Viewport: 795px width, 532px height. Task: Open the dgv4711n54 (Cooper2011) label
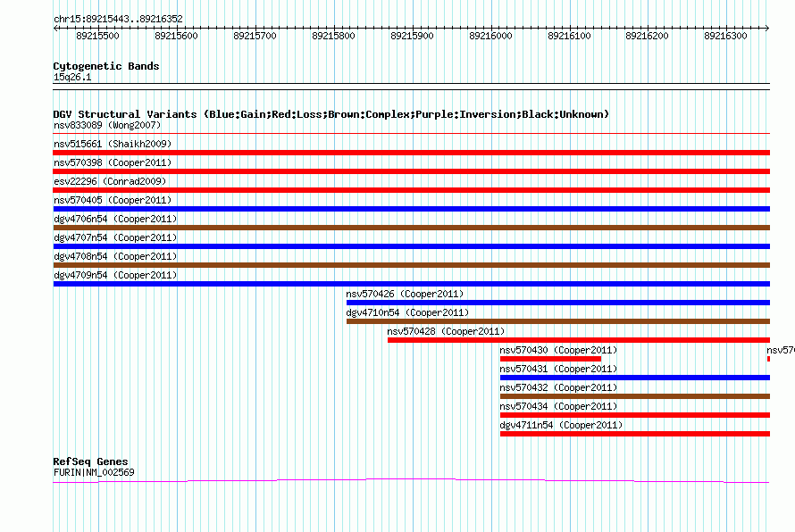(561, 425)
